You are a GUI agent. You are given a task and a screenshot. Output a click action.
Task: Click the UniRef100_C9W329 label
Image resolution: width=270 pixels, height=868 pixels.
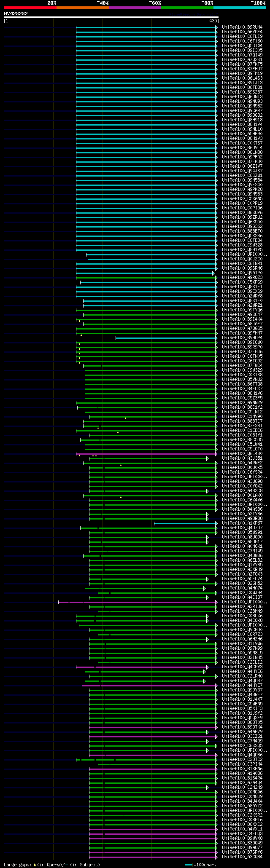(x=242, y=370)
